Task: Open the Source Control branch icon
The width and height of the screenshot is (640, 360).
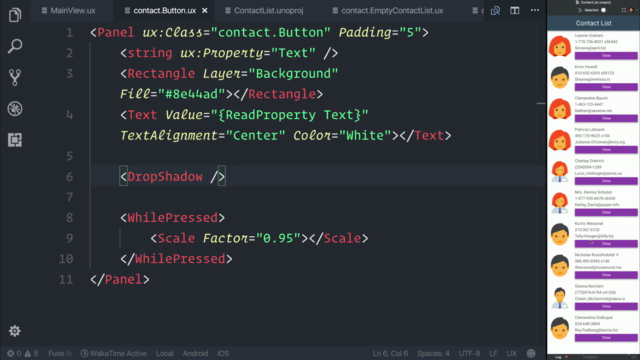Action: click(15, 77)
